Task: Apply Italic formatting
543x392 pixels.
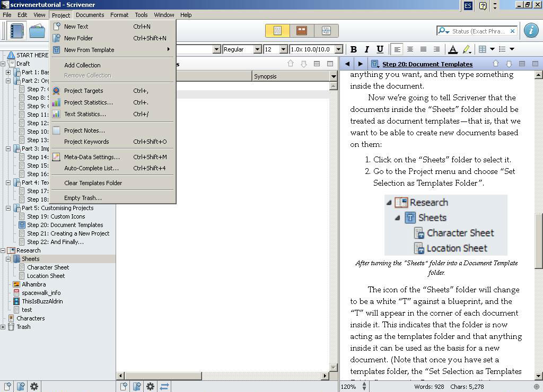Action: [x=367, y=49]
